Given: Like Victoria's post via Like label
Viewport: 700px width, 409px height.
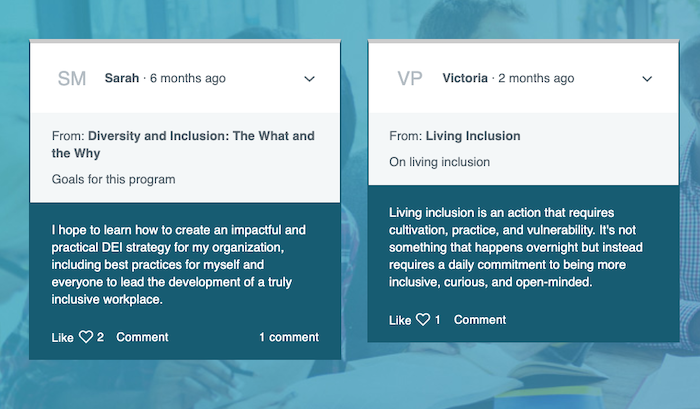Looking at the screenshot, I should pyautogui.click(x=400, y=320).
